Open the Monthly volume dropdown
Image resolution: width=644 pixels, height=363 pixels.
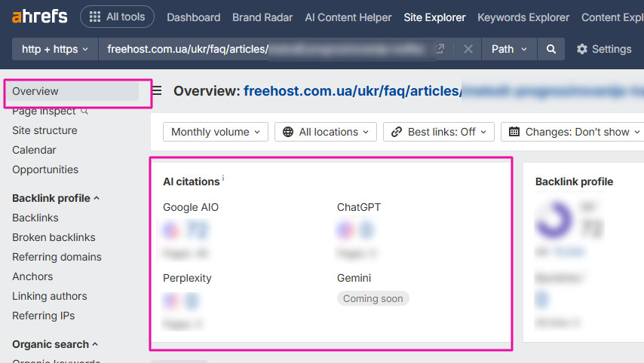(216, 132)
